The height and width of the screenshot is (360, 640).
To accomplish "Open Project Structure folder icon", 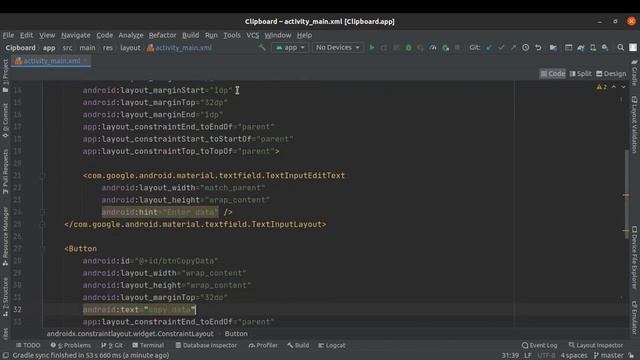I will click(553, 48).
